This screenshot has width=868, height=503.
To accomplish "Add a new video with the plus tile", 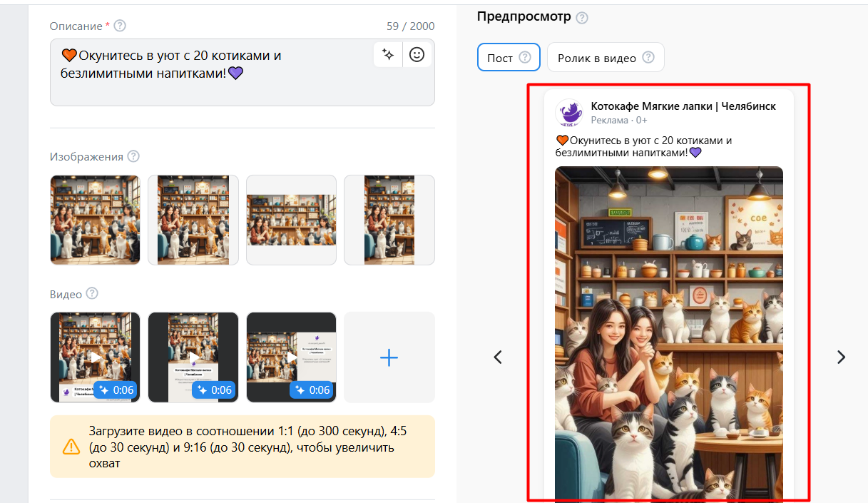I will click(x=389, y=357).
